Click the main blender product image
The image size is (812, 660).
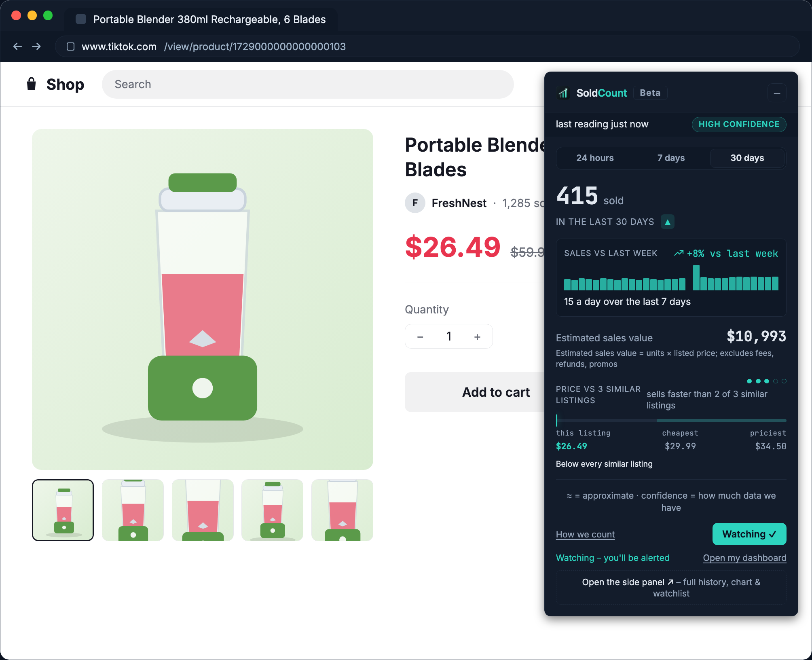pos(203,299)
